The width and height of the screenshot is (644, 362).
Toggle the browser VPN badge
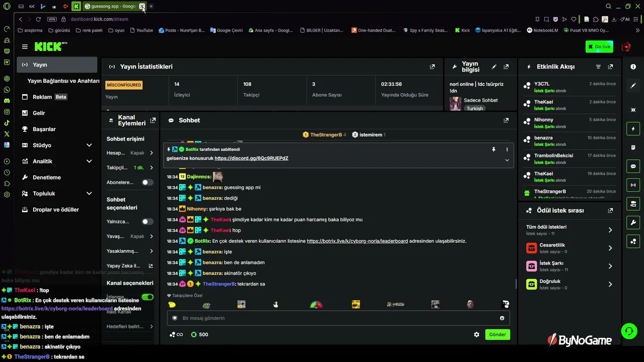click(52, 19)
